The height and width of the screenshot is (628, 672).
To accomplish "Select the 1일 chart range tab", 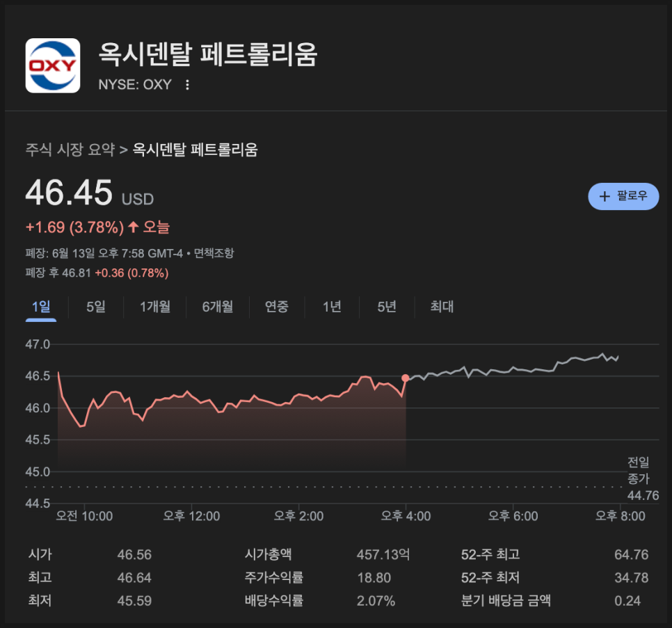I will point(41,307).
